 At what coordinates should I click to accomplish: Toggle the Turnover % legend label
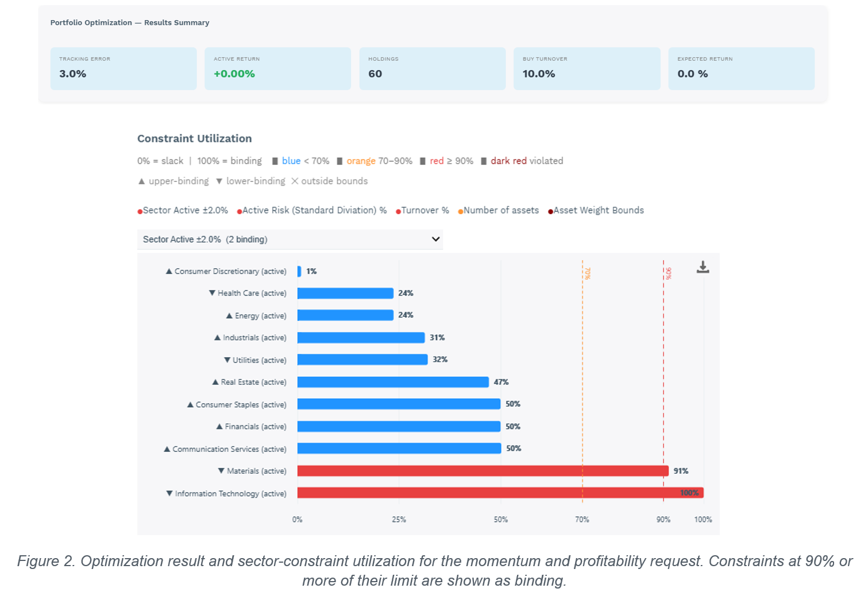tap(425, 210)
